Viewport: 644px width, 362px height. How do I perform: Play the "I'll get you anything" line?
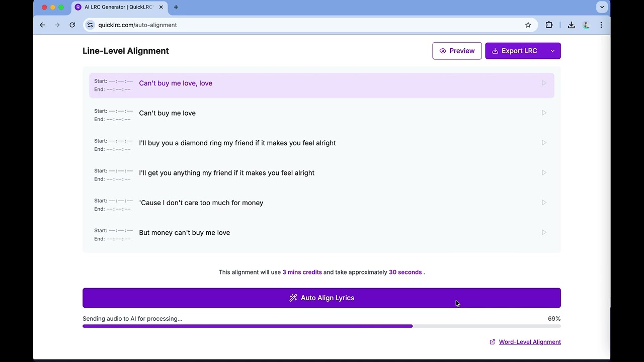[544, 172]
